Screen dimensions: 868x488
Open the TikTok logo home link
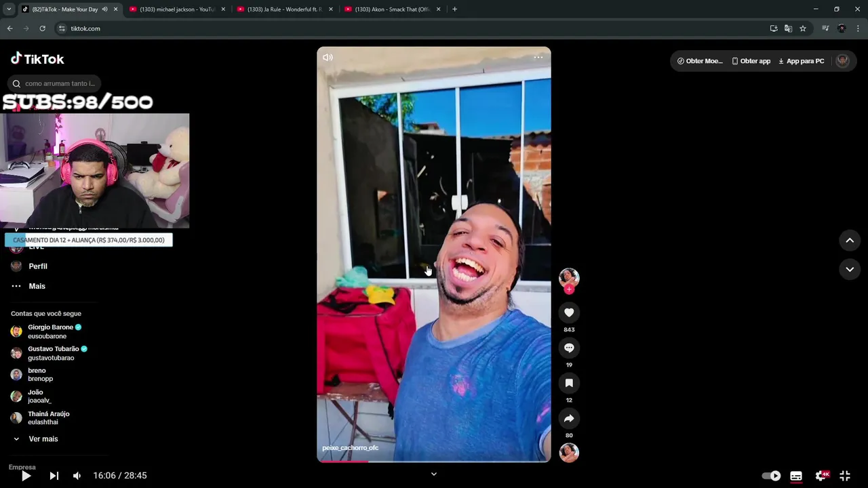[37, 59]
